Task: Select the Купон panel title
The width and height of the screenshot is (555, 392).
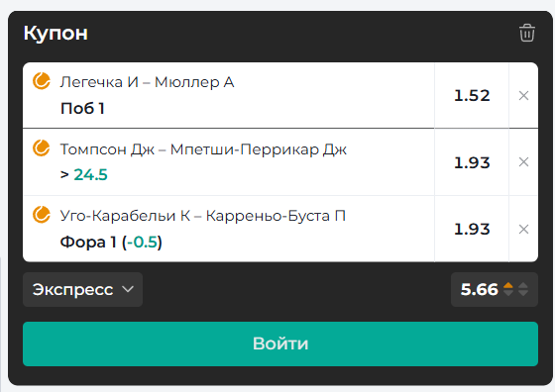Action: pos(55,34)
